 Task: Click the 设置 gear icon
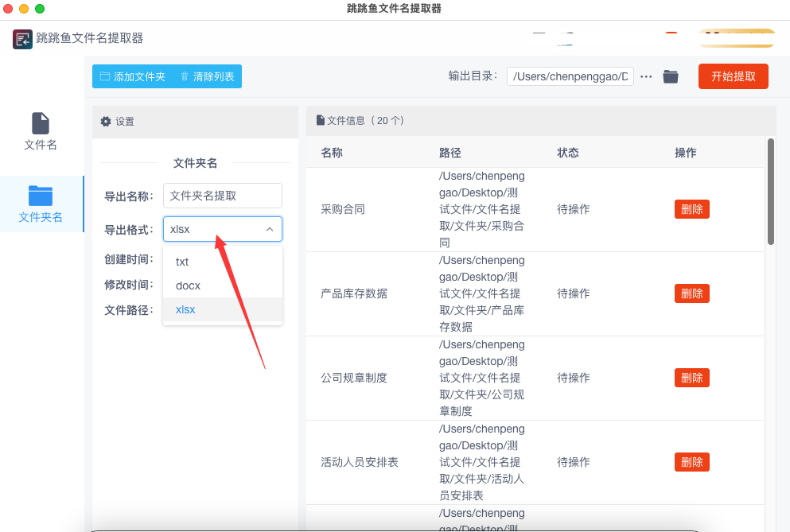(106, 122)
